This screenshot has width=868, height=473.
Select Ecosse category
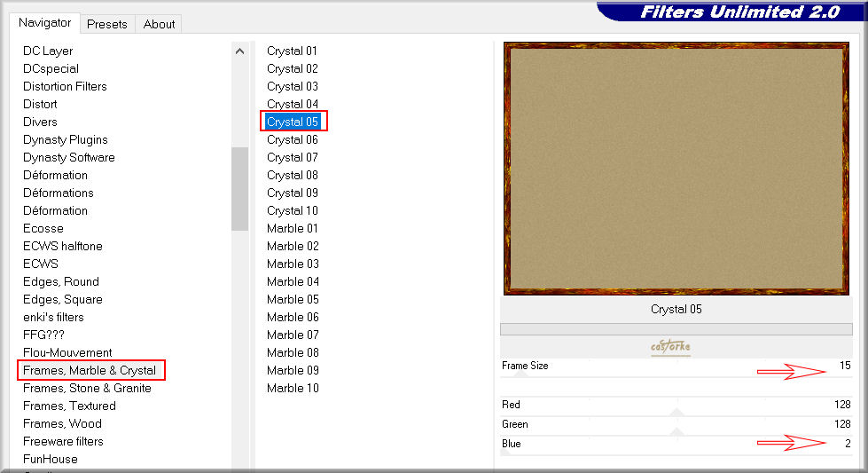(43, 228)
